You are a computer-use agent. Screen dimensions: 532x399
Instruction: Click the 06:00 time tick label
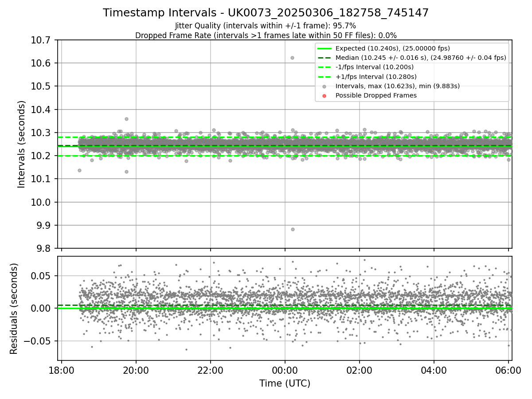coord(508,370)
